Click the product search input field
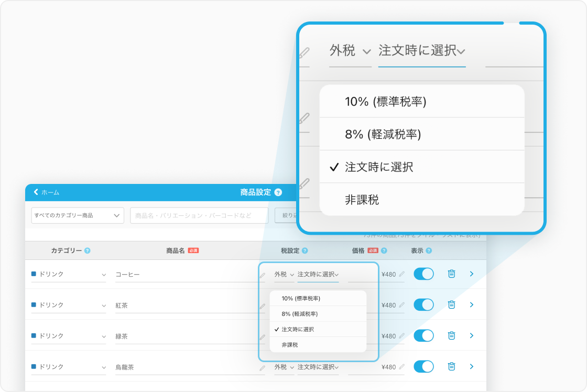 tap(199, 215)
